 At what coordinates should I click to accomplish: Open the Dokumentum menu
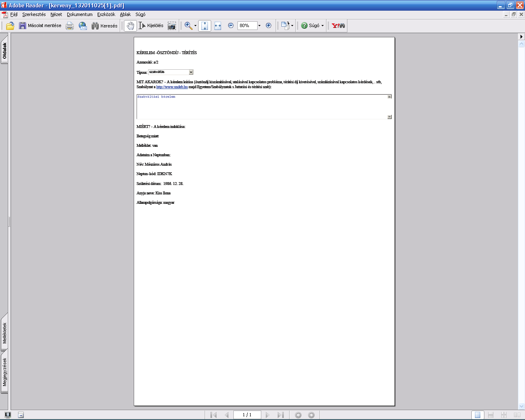[80, 14]
